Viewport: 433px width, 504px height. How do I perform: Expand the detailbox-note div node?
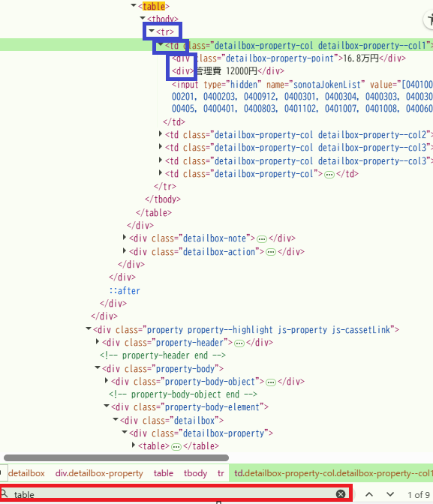[x=125, y=238]
